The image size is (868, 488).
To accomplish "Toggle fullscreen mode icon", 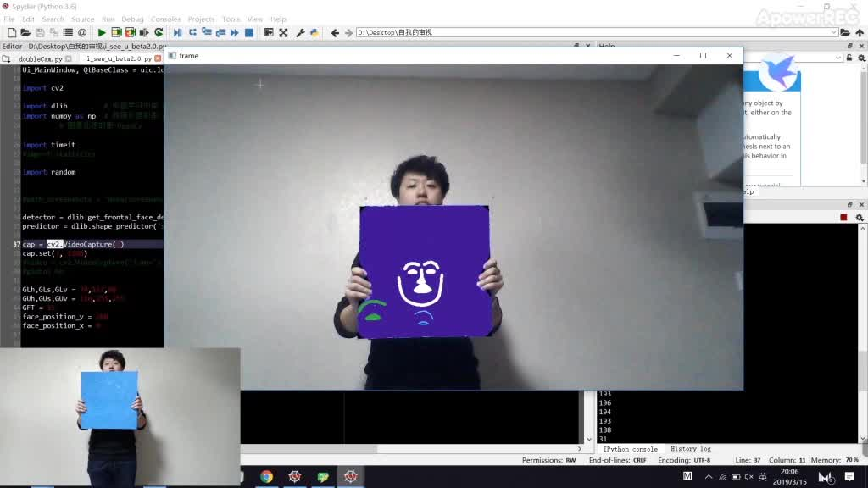I will [283, 33].
